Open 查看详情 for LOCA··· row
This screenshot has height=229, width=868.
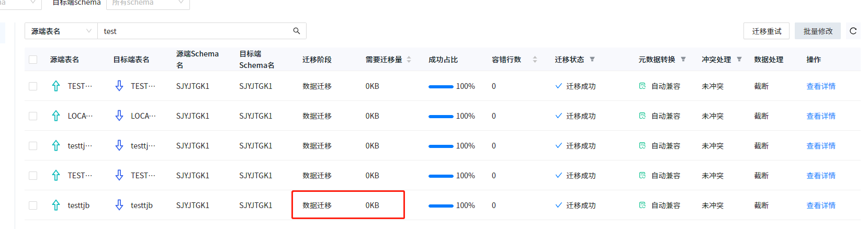click(x=821, y=116)
